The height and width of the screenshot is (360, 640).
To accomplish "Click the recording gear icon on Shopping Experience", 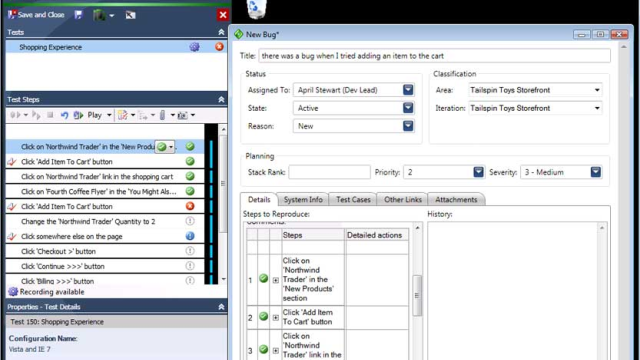I will [x=194, y=47].
